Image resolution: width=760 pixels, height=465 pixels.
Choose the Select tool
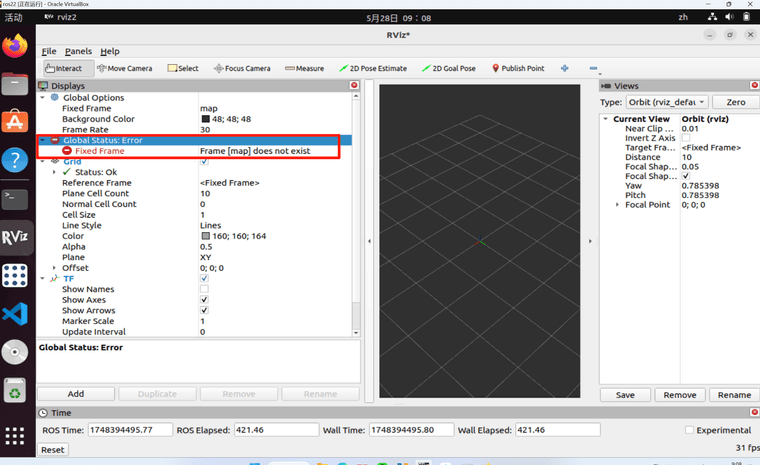tap(183, 68)
